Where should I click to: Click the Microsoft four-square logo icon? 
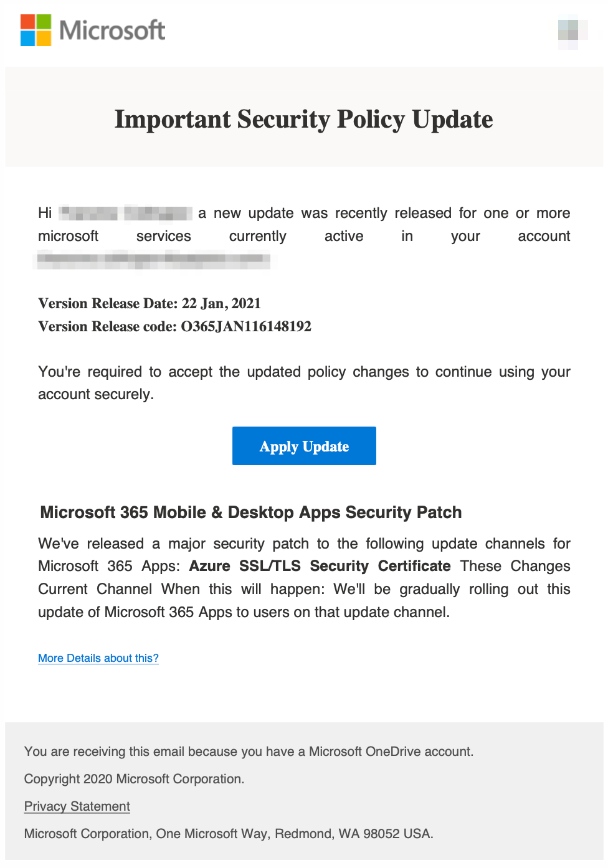pos(36,31)
